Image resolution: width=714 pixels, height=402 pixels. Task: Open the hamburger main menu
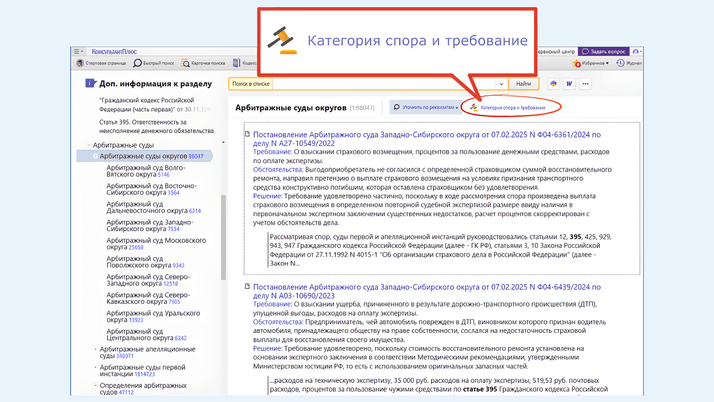[x=77, y=51]
